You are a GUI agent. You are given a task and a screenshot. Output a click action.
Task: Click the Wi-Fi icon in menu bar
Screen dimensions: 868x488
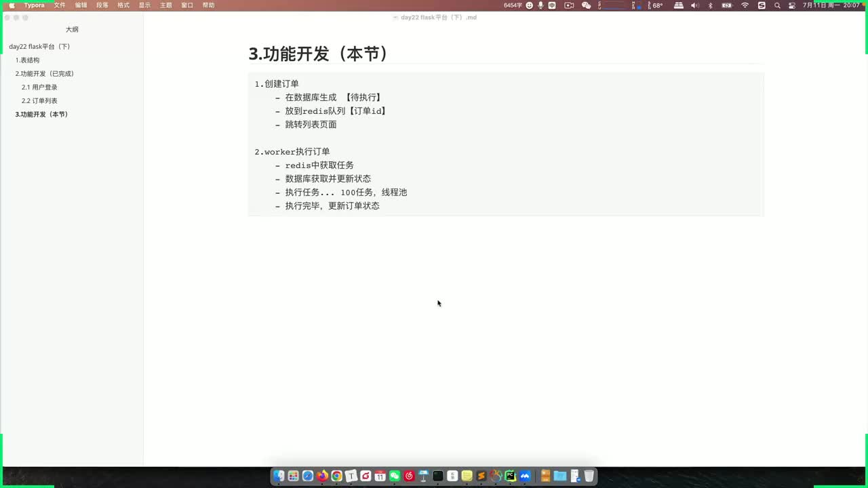point(745,5)
